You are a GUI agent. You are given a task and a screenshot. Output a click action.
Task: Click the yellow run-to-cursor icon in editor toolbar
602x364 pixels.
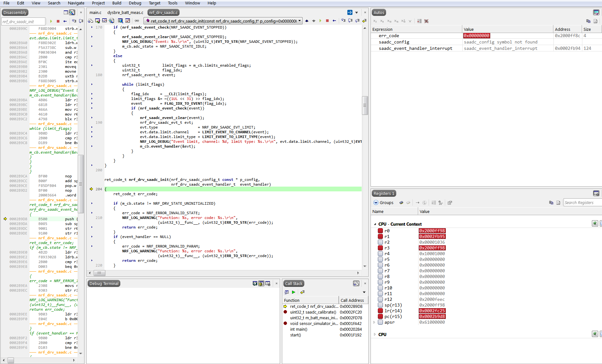coord(364,21)
